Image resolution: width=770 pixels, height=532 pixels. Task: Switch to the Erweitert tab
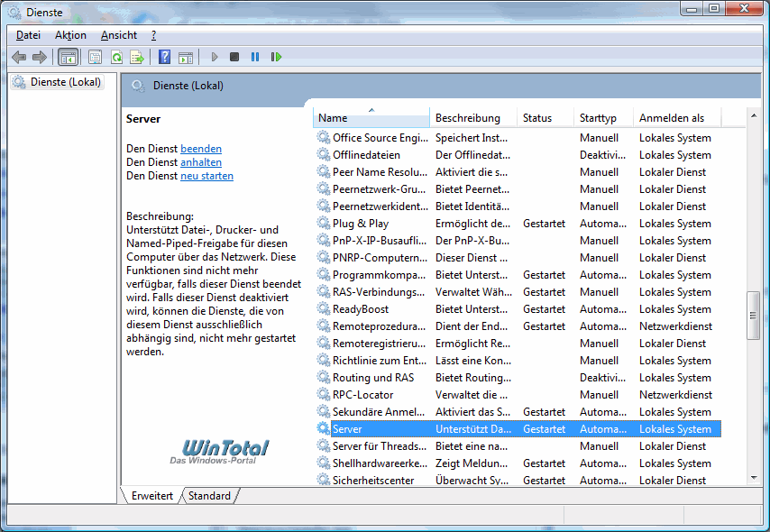coord(152,496)
